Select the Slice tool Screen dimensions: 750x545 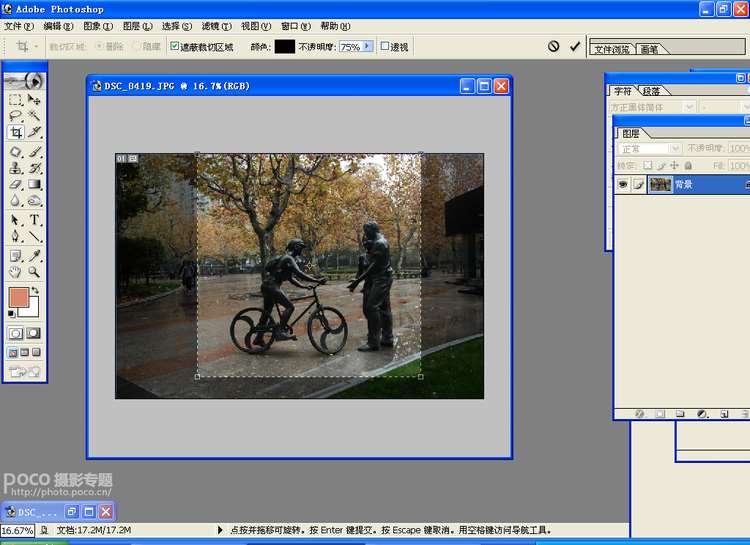tap(33, 132)
